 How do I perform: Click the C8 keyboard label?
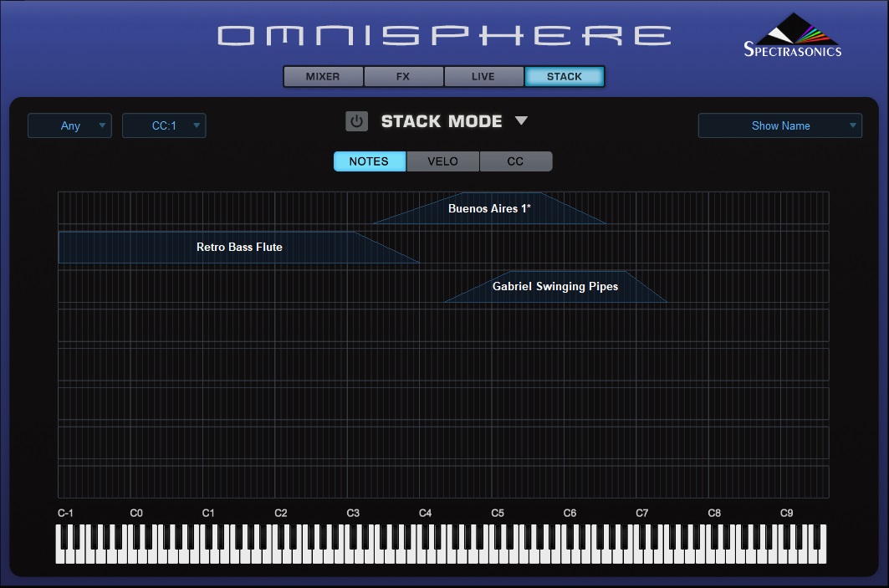714,514
